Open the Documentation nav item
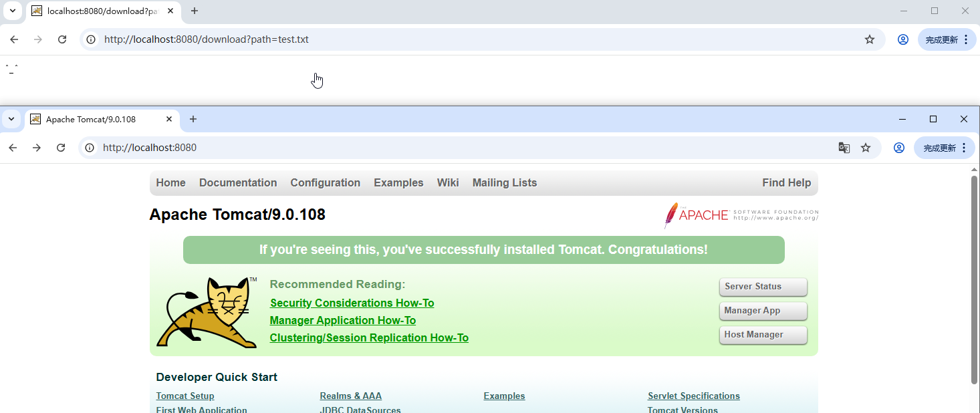Image resolution: width=980 pixels, height=413 pixels. coord(238,183)
